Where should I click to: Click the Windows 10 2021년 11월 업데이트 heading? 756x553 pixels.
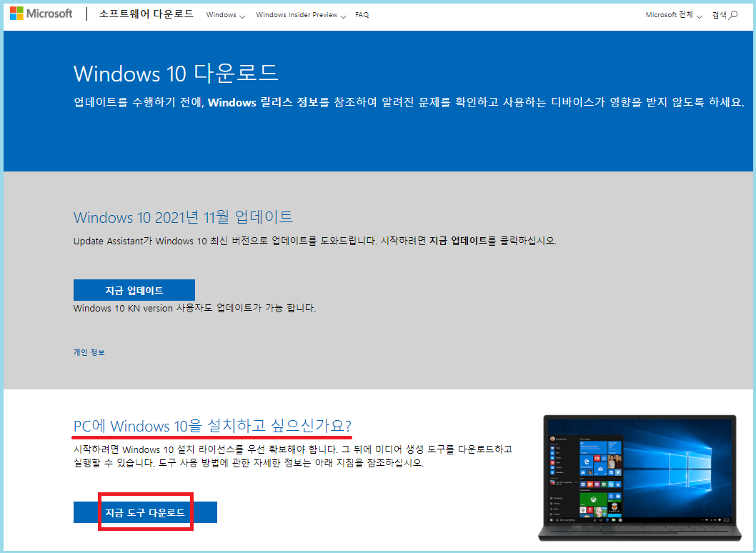coord(183,217)
